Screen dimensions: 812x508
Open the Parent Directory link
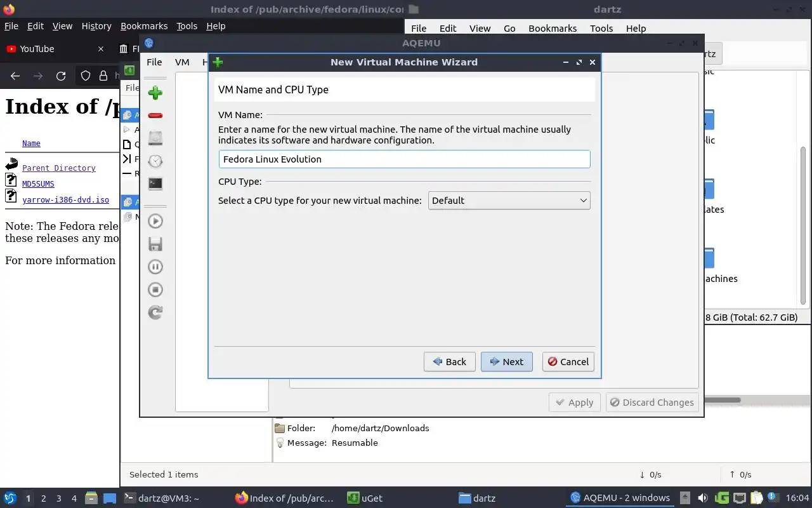[x=59, y=168]
